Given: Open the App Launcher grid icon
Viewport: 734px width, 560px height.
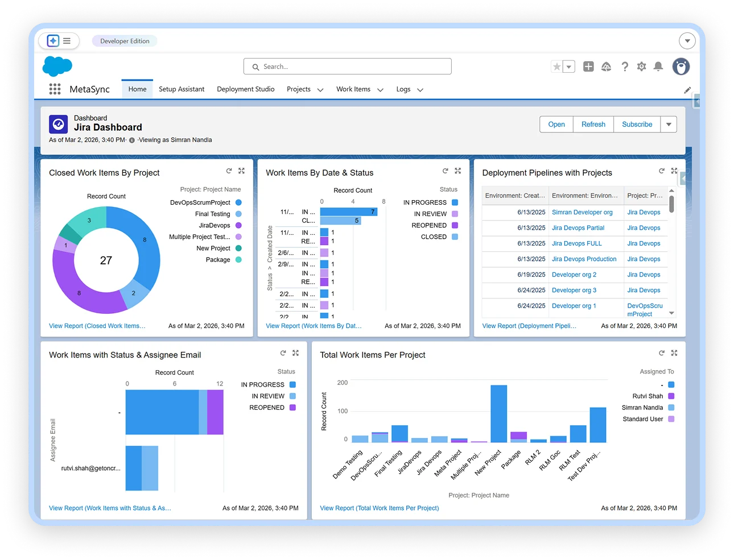Looking at the screenshot, I should 55,89.
